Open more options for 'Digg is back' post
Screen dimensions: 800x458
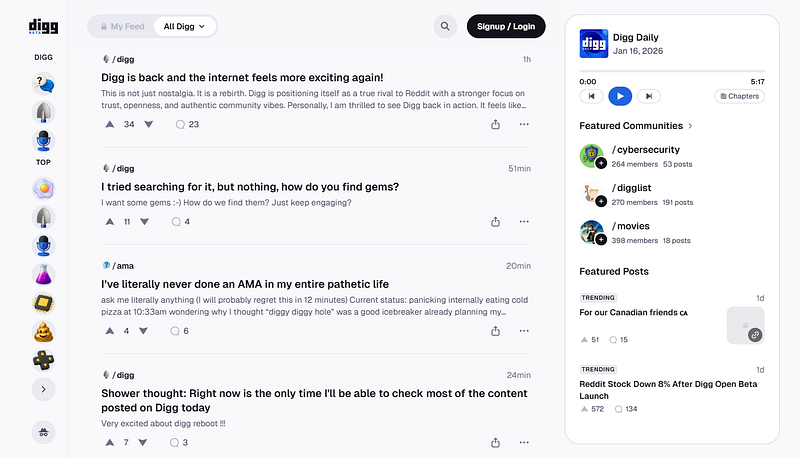(x=524, y=124)
